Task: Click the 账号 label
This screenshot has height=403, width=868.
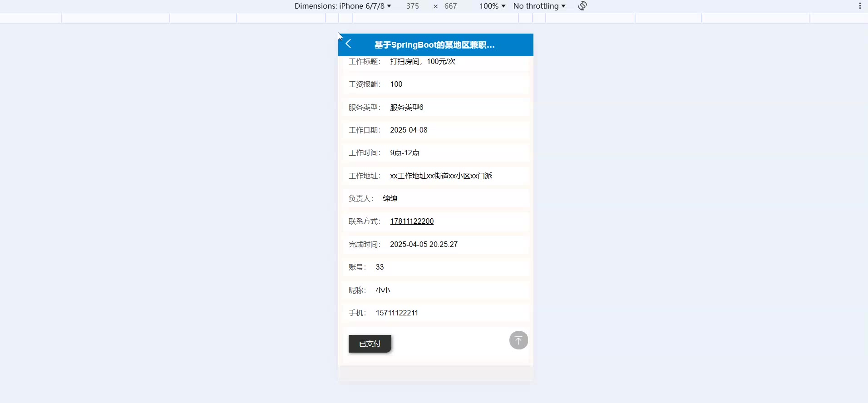Action: (357, 267)
